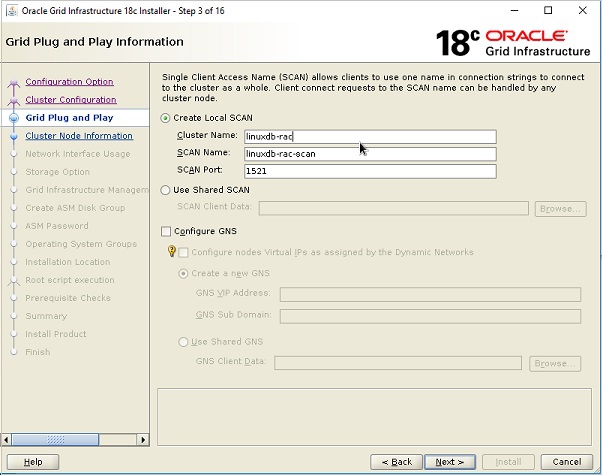Click the empty message panel area
Viewport: 602px width, 475px height.
coord(374,417)
